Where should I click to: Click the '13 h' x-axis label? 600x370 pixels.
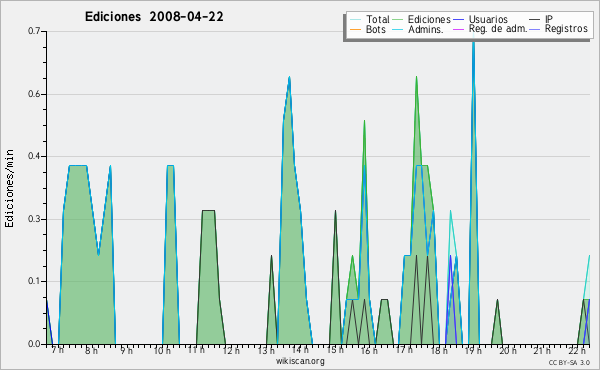click(266, 350)
